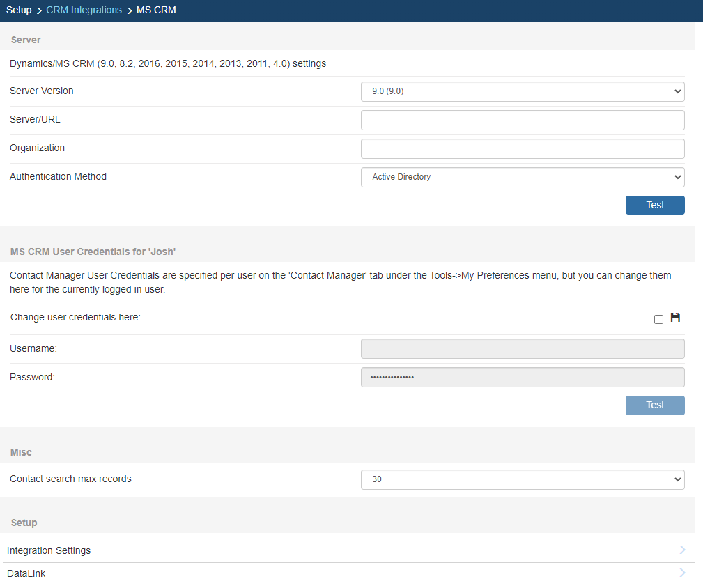Click the Username input field
703x588 pixels.
click(x=523, y=348)
